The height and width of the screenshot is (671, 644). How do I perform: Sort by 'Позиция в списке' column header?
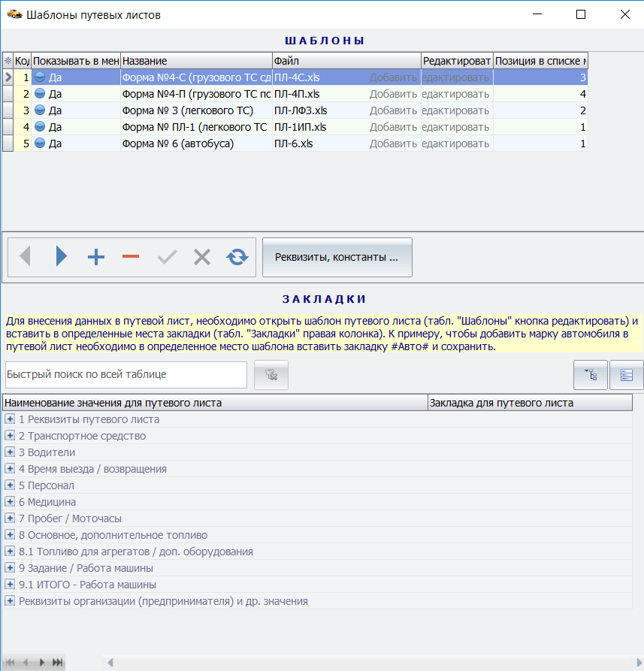coord(540,61)
